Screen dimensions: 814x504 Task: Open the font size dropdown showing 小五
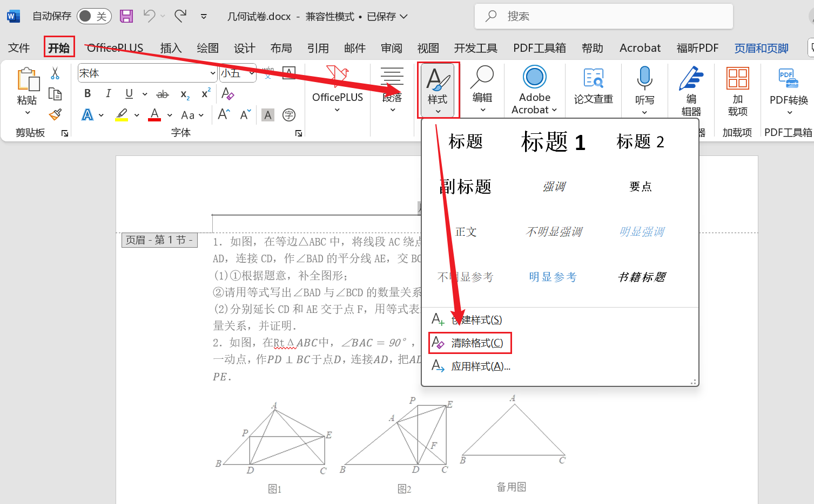tap(252, 73)
